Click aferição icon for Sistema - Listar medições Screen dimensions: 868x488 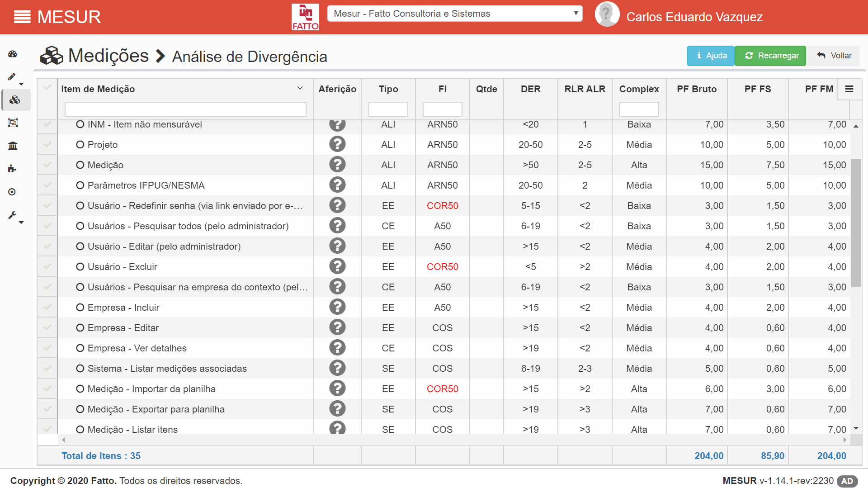337,368
